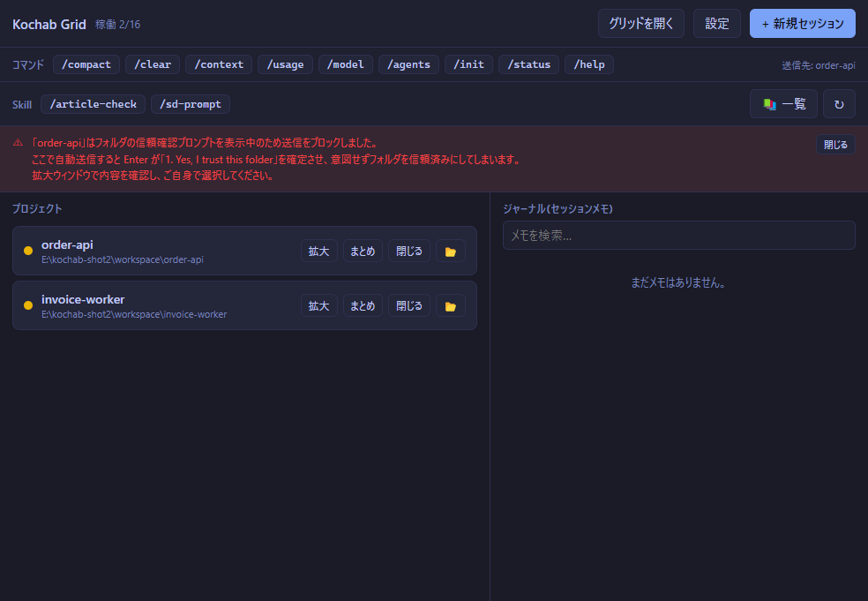Click the invoice-worker yellow status dot
This screenshot has height=601, width=868.
[28, 305]
